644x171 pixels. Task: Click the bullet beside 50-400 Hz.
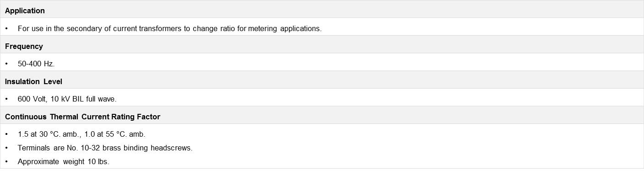click(x=7, y=64)
